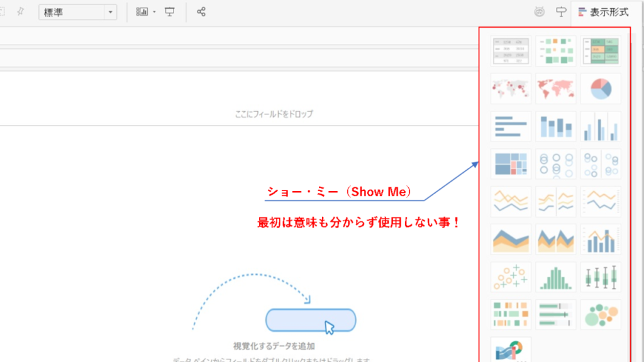Screen dimensions: 644x362
Task: Click the presentation mode icon
Action: [x=170, y=12]
